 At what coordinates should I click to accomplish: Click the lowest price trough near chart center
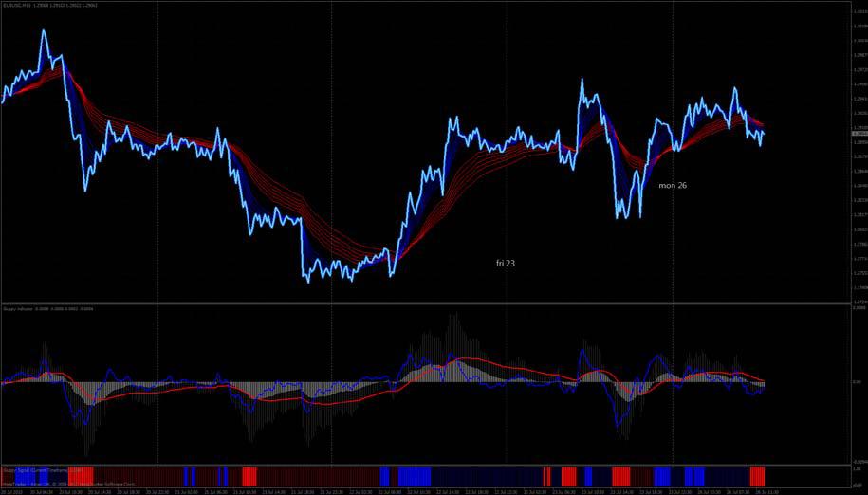306,281
